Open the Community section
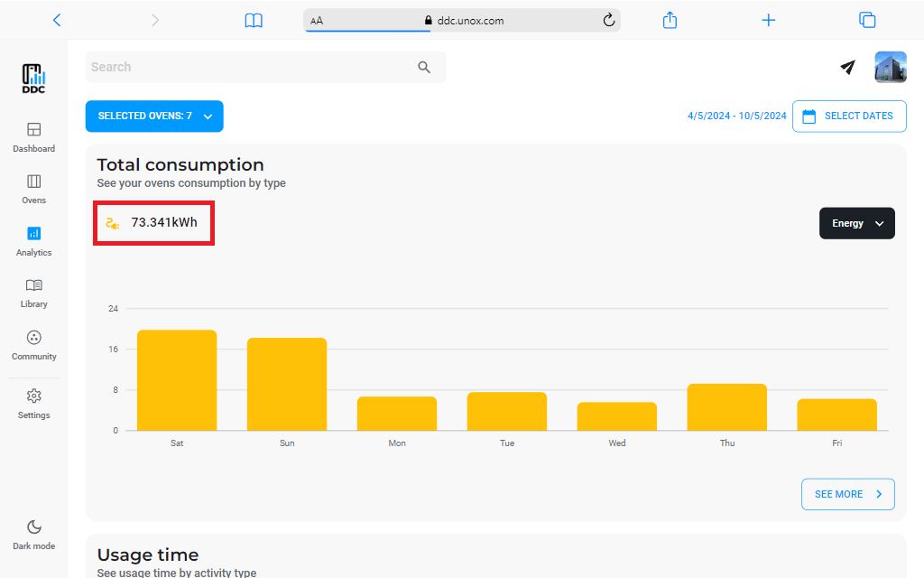Screen dimensions: 924x578 click(33, 345)
